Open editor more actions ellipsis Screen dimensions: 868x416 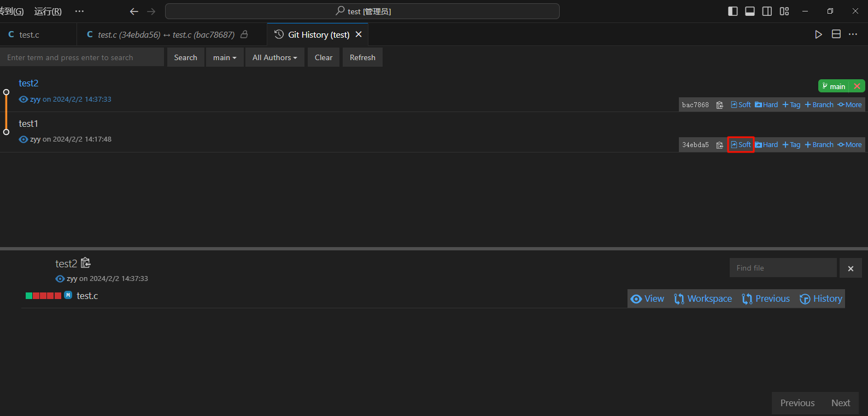[x=853, y=34]
